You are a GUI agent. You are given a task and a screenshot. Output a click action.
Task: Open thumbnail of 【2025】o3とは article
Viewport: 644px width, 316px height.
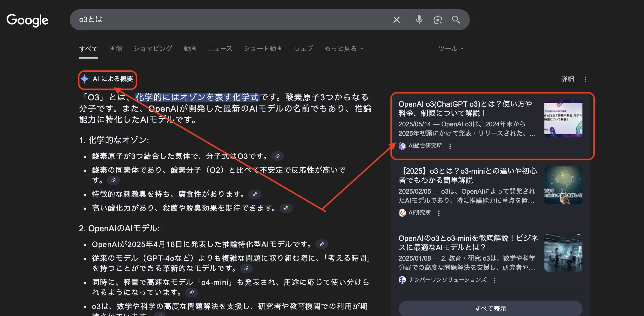click(x=563, y=186)
